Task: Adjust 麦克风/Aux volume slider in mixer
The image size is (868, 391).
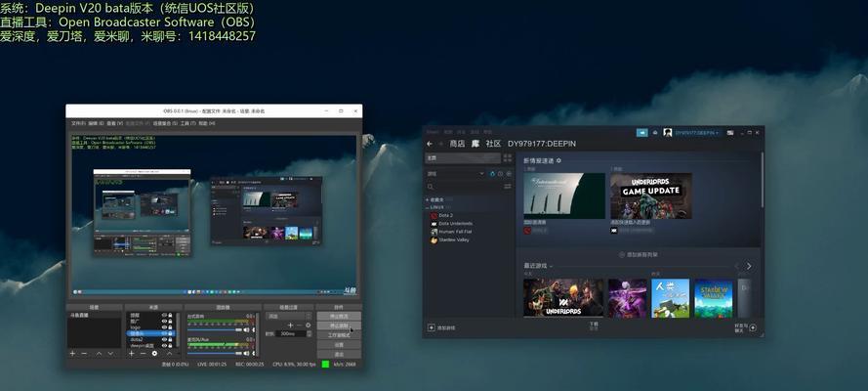Action: (x=214, y=353)
